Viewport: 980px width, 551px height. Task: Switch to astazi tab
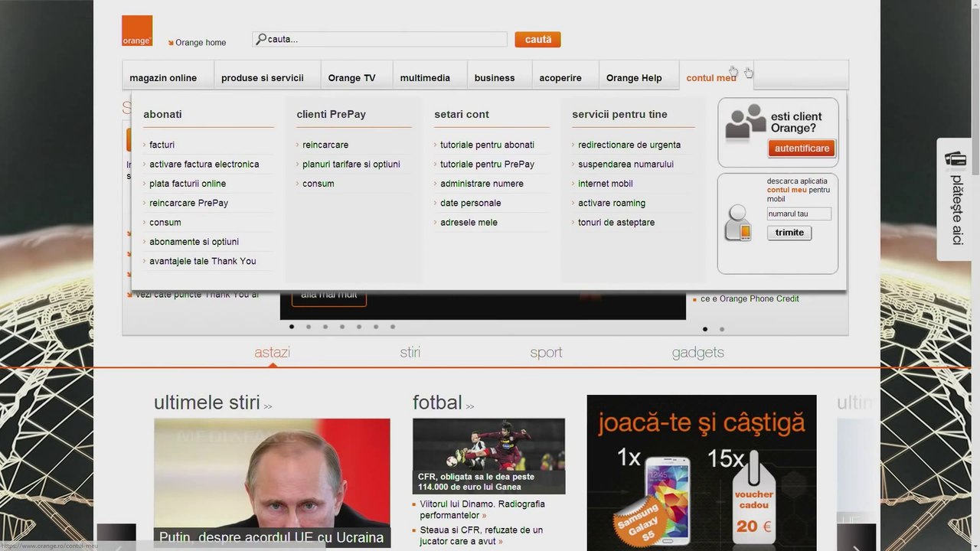272,352
